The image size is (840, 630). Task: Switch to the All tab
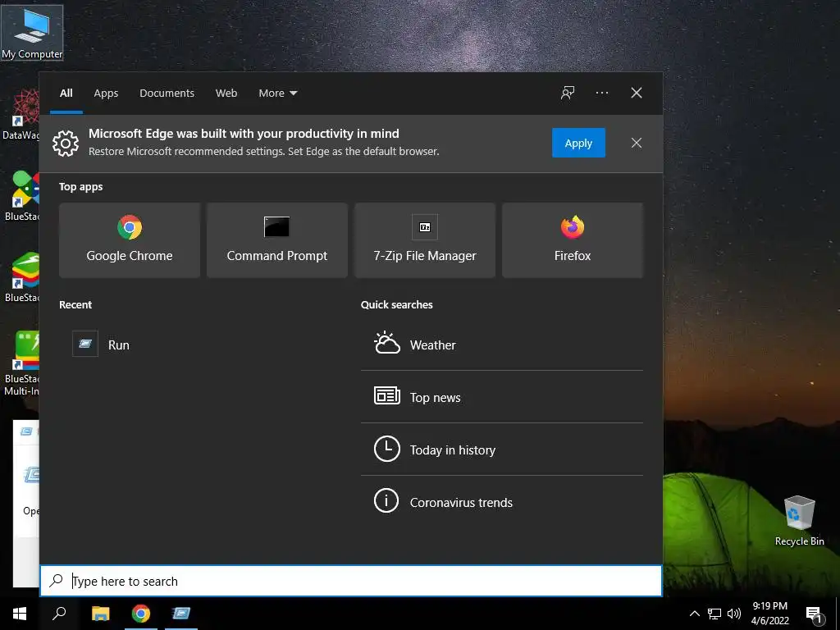coord(66,94)
